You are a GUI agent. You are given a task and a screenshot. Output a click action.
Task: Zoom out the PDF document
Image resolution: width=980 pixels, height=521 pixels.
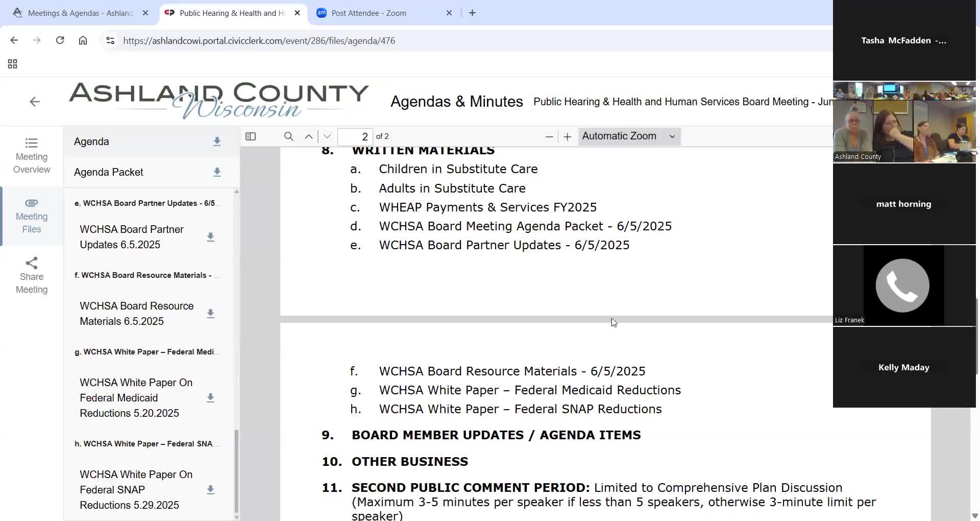coord(549,136)
